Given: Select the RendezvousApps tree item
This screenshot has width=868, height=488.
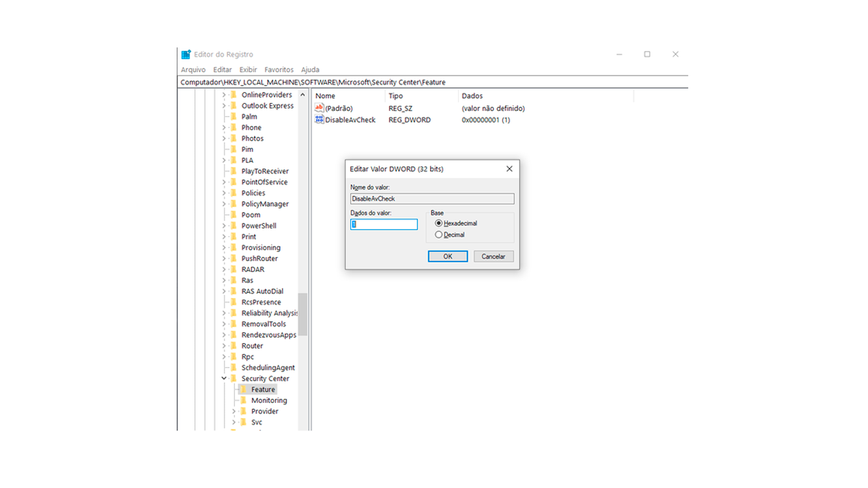Looking at the screenshot, I should click(x=269, y=335).
